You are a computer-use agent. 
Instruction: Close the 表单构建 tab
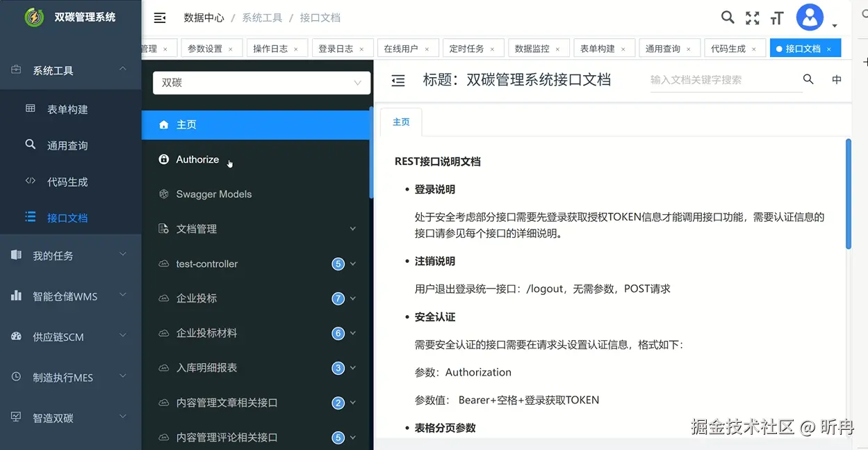(623, 49)
